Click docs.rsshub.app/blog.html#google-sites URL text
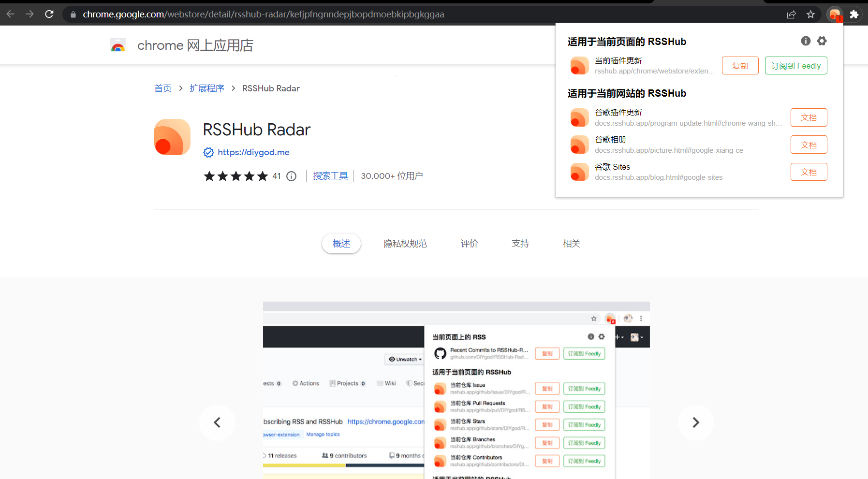This screenshot has width=868, height=479. 659,177
